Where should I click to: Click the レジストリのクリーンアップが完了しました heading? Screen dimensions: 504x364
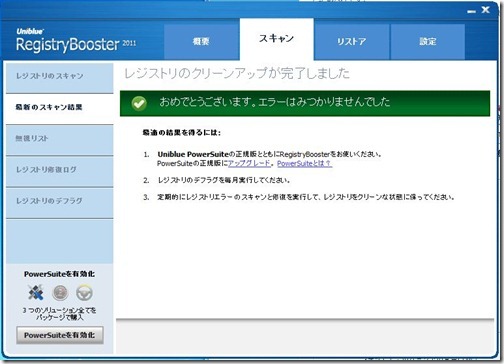237,73
